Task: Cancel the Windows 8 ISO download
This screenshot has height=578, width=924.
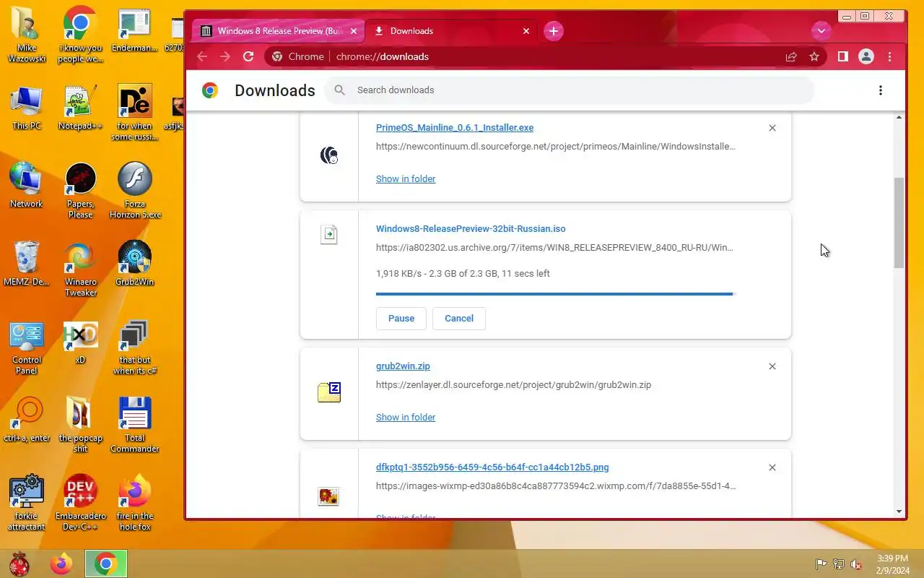Action: [459, 319]
